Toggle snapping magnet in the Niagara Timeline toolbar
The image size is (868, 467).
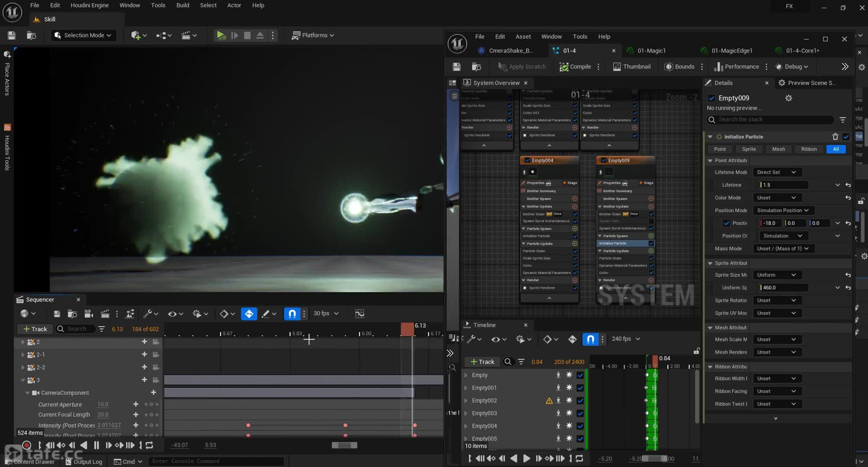pyautogui.click(x=590, y=339)
